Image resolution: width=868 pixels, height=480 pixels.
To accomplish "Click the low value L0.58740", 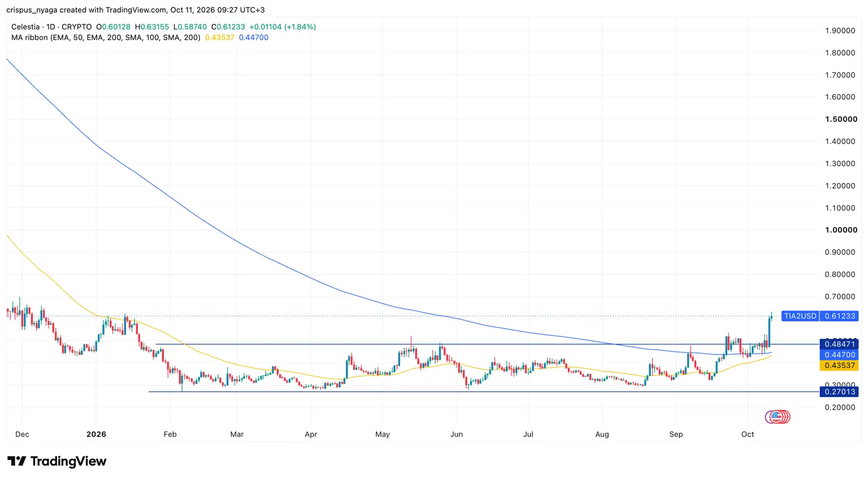I will point(190,27).
